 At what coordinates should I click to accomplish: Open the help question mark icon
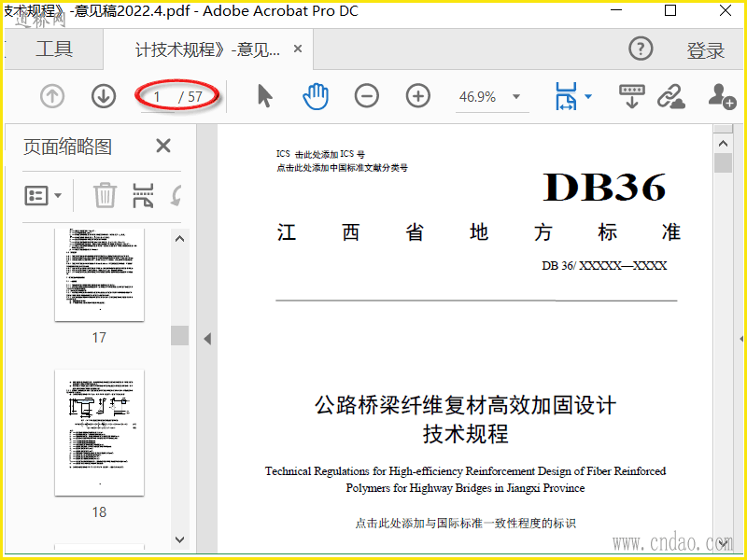(641, 49)
